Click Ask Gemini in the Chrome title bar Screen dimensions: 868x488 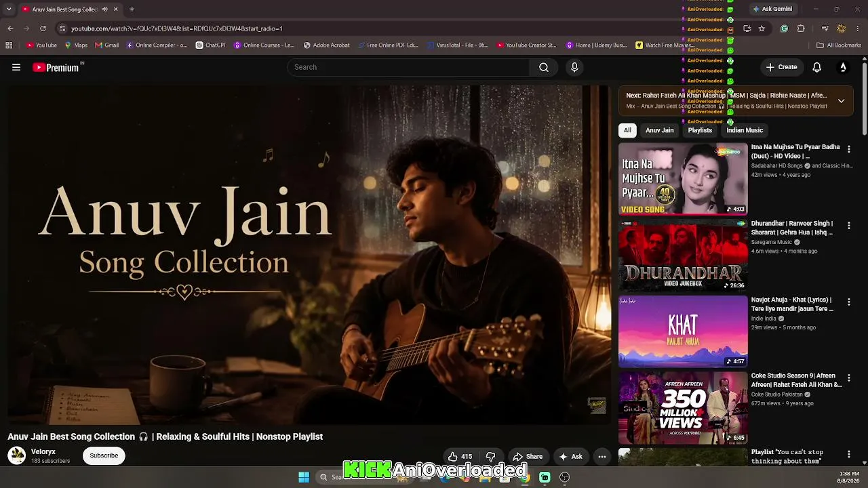click(x=772, y=9)
